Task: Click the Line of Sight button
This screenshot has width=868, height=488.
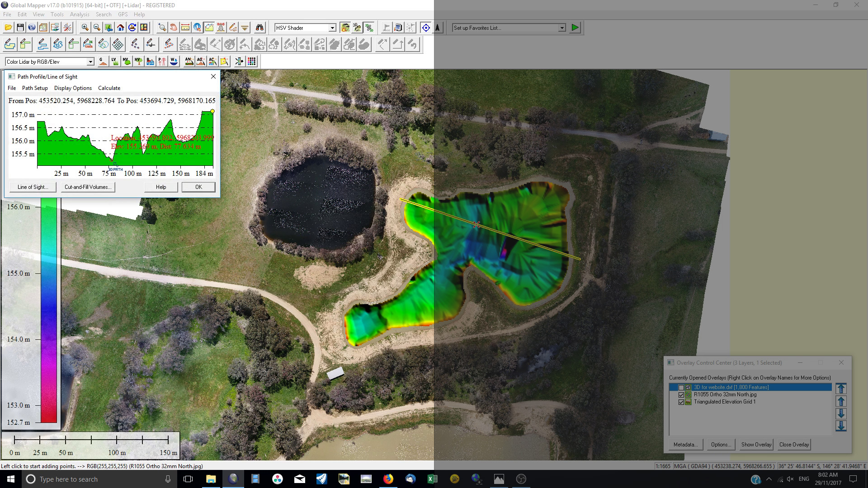Action: point(33,187)
